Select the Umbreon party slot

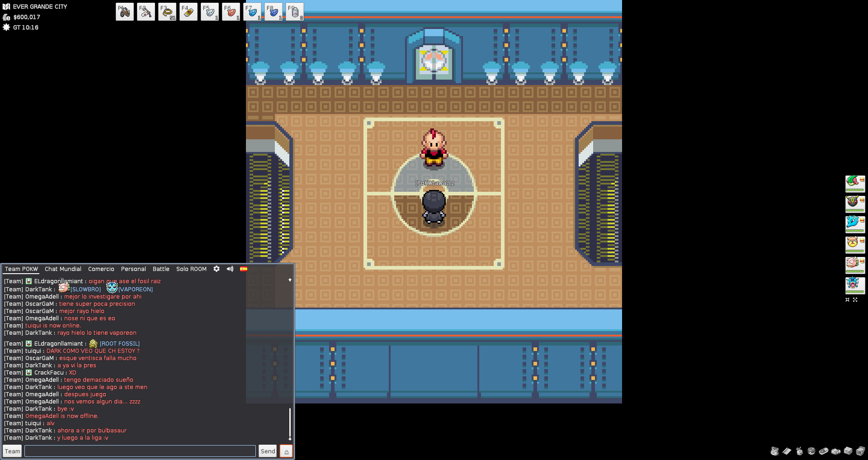click(855, 204)
